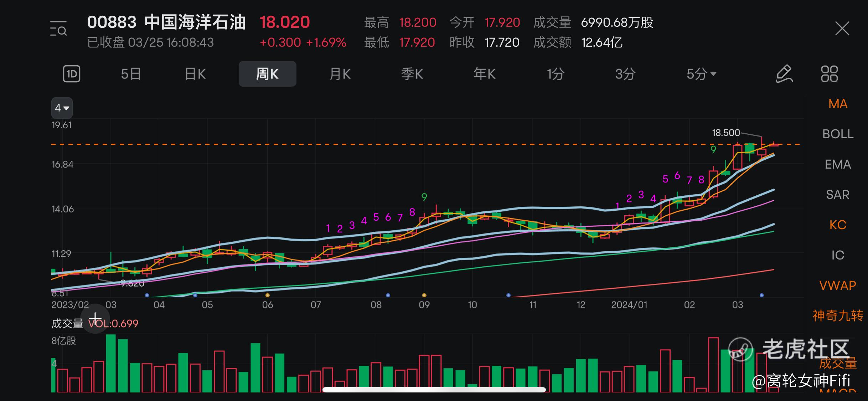Switch to the 季K quarterly chart tab
868x401 pixels.
pyautogui.click(x=412, y=74)
